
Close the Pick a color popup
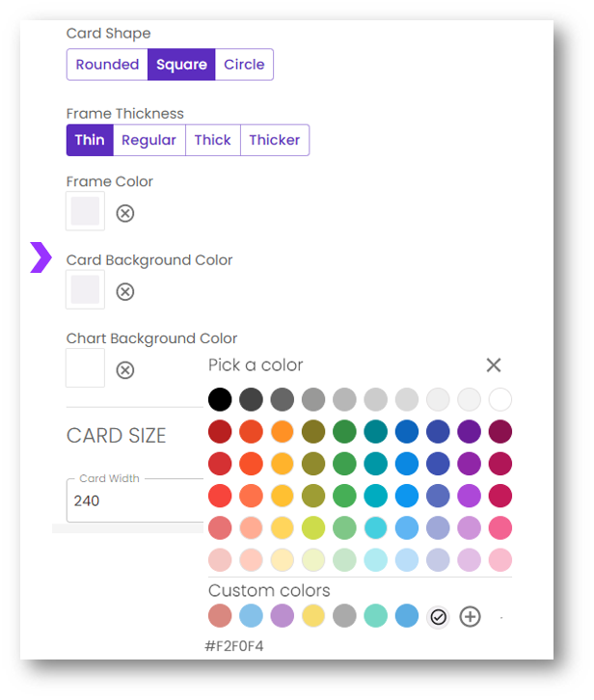tap(494, 365)
